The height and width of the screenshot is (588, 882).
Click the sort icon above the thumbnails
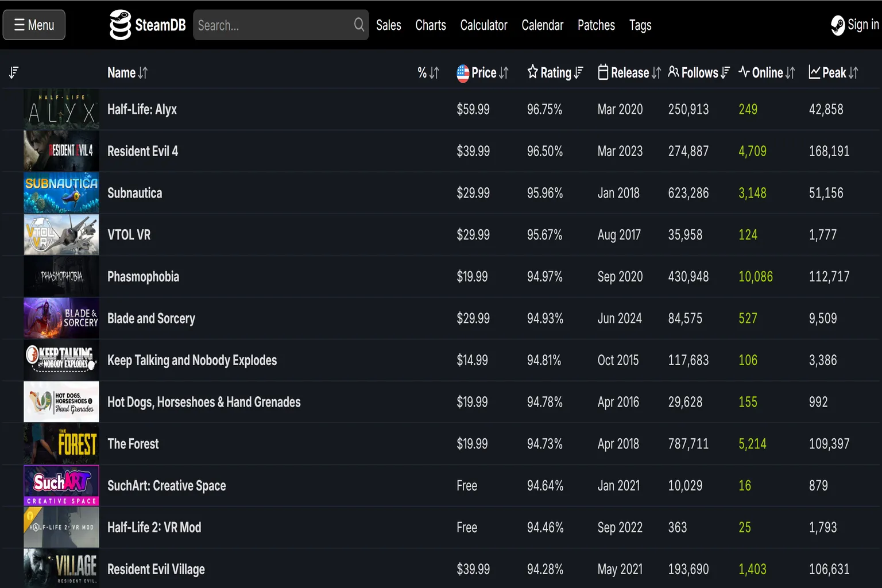[x=14, y=72]
